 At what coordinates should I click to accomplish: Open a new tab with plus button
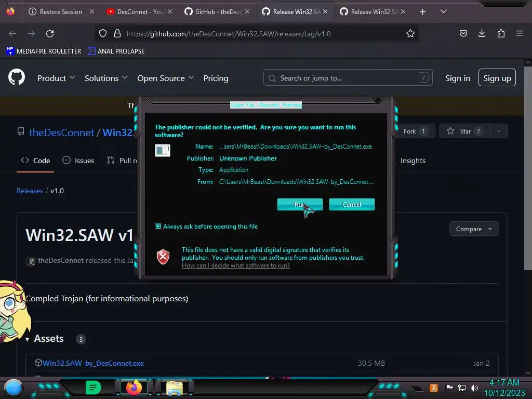422,12
